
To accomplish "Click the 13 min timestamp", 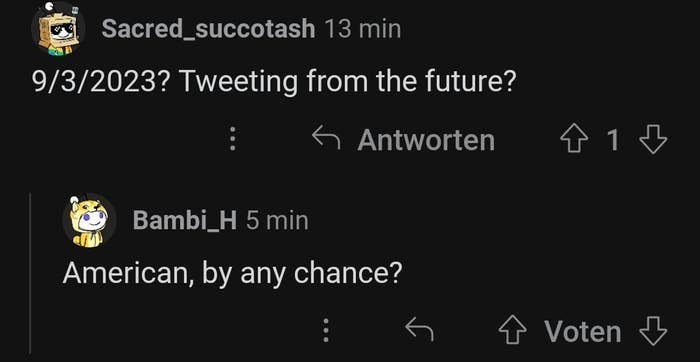I will (362, 29).
